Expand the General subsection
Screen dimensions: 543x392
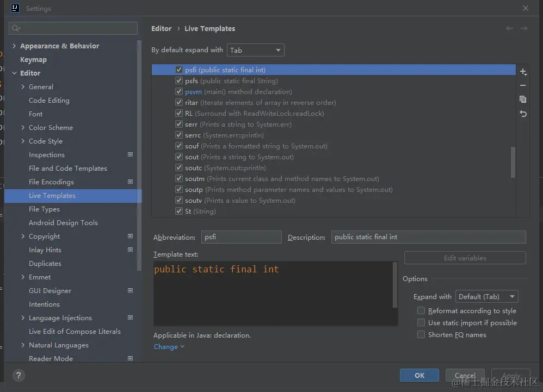point(23,86)
